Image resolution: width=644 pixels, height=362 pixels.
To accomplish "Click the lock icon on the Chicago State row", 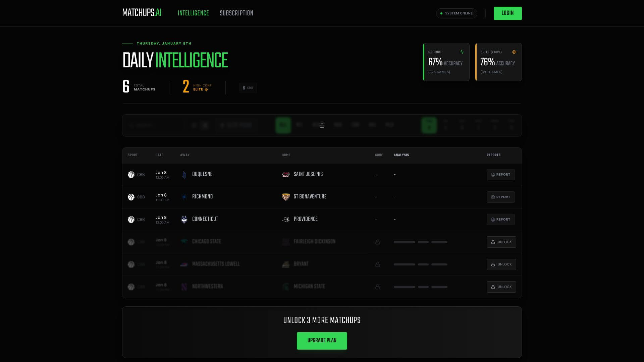I will click(x=378, y=242).
